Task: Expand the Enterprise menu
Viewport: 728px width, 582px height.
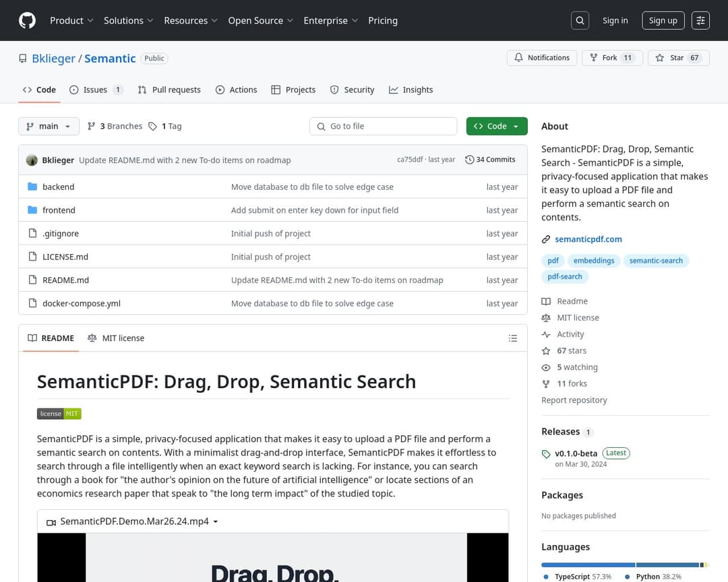Action: click(330, 20)
